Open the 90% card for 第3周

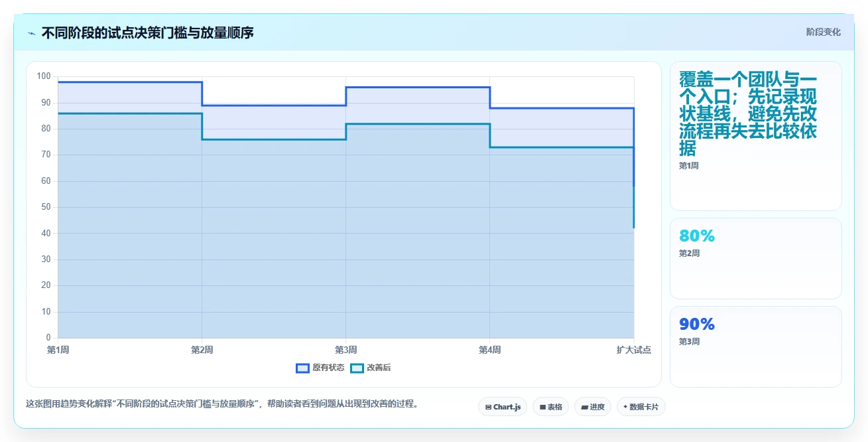pos(756,346)
